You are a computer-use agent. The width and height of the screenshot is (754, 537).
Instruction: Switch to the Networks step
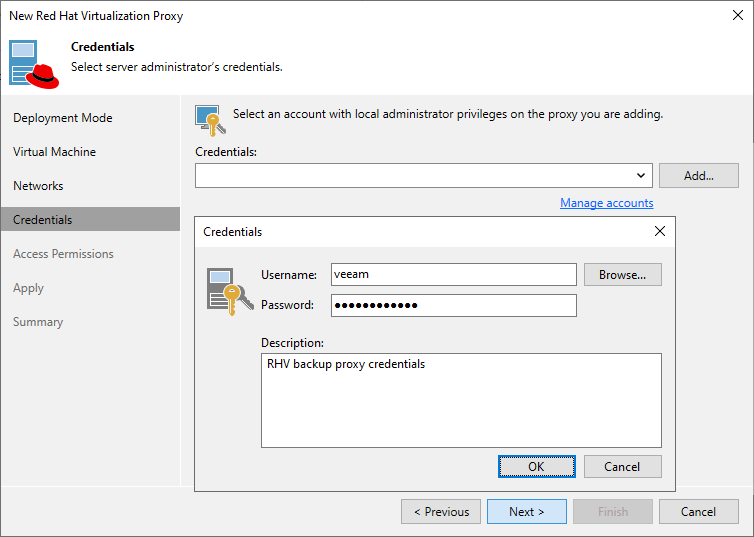(38, 186)
